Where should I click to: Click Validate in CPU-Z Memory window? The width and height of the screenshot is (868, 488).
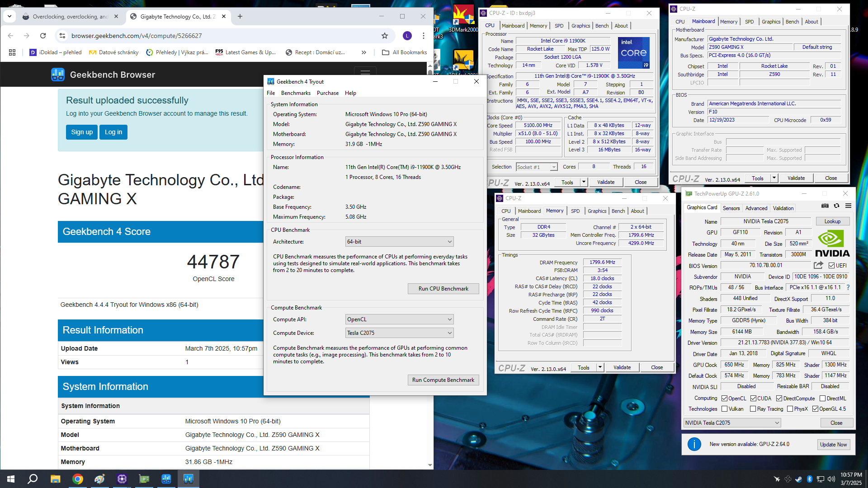tap(622, 367)
